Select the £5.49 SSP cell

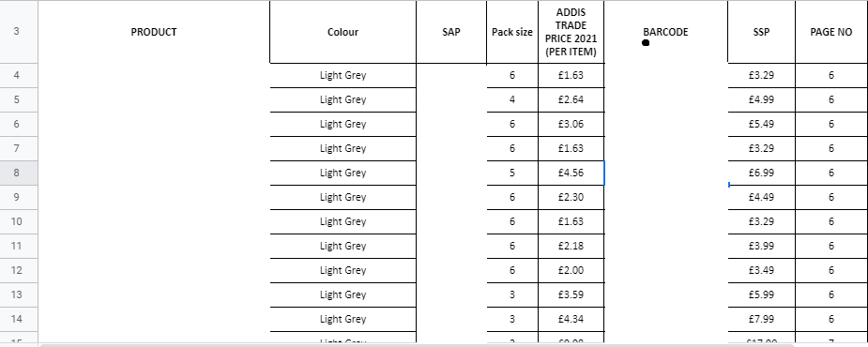coord(761,124)
